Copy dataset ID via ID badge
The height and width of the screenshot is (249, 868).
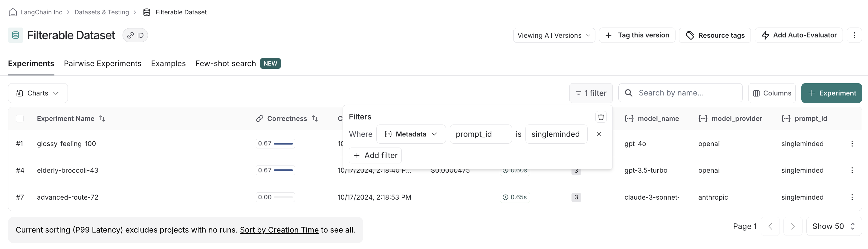tap(135, 35)
